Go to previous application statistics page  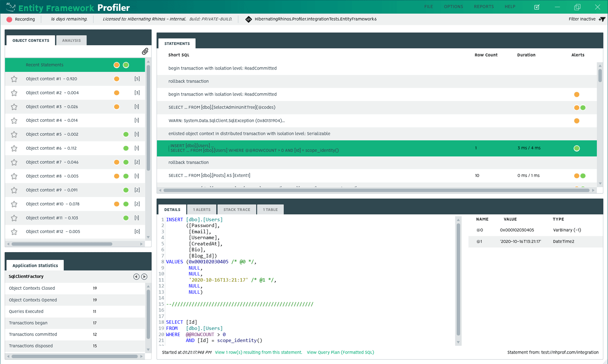point(136,277)
